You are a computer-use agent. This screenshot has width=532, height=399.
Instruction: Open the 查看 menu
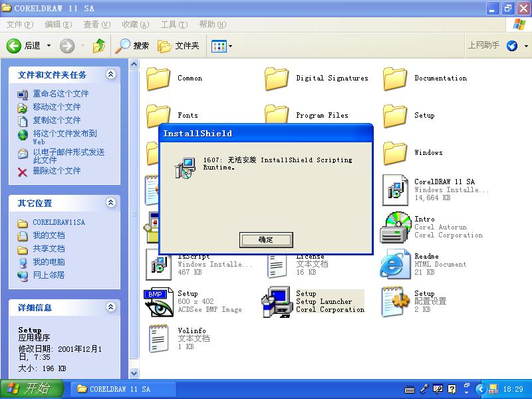pyautogui.click(x=97, y=25)
